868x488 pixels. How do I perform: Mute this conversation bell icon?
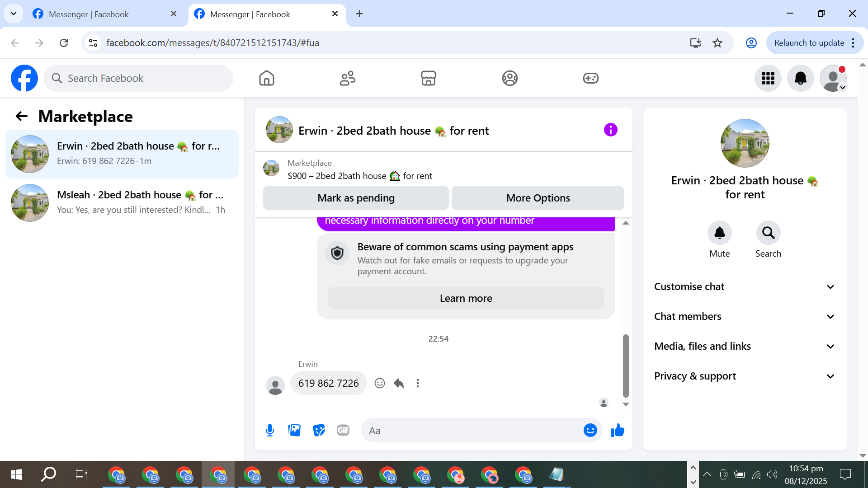719,233
